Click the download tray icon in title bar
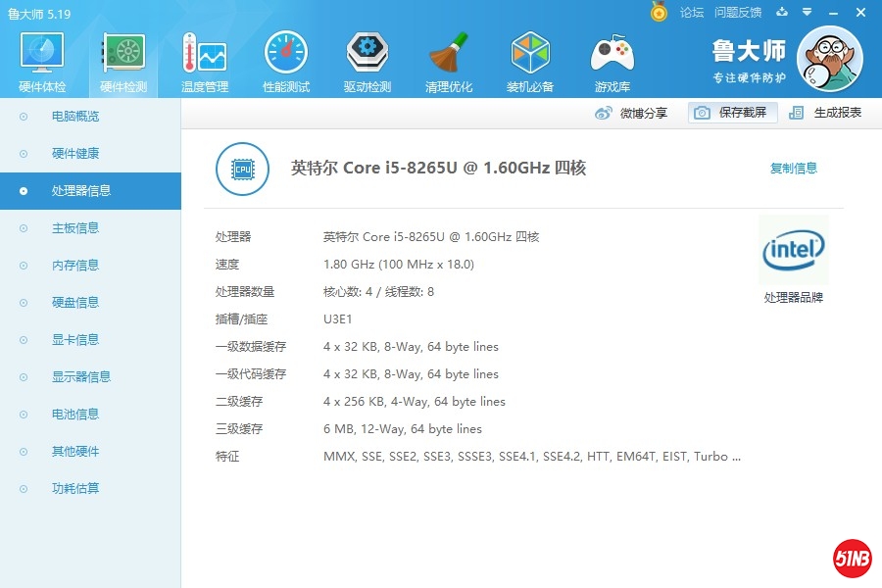Image resolution: width=882 pixels, height=588 pixels. tap(782, 13)
